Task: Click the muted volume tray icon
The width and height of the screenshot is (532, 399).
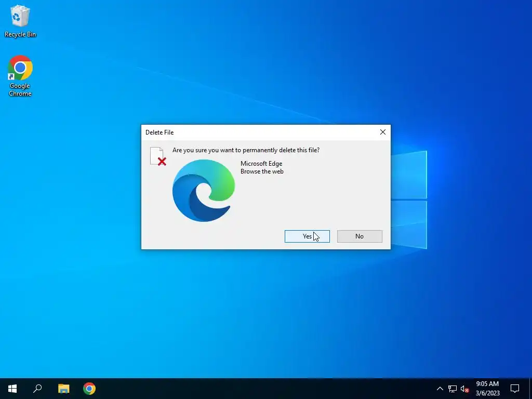Action: coord(464,389)
